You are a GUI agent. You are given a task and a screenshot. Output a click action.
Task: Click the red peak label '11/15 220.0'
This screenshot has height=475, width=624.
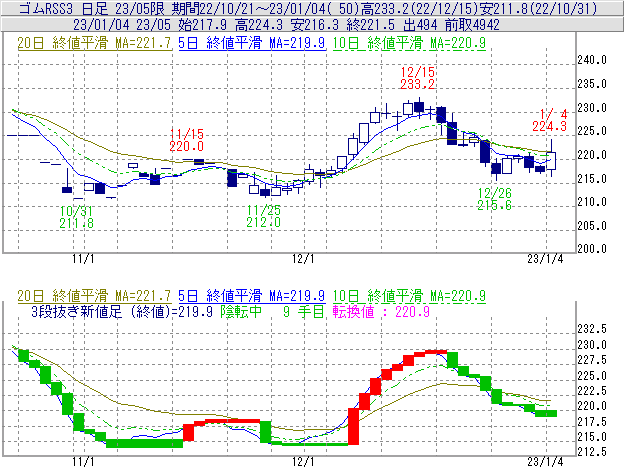pyautogui.click(x=187, y=140)
